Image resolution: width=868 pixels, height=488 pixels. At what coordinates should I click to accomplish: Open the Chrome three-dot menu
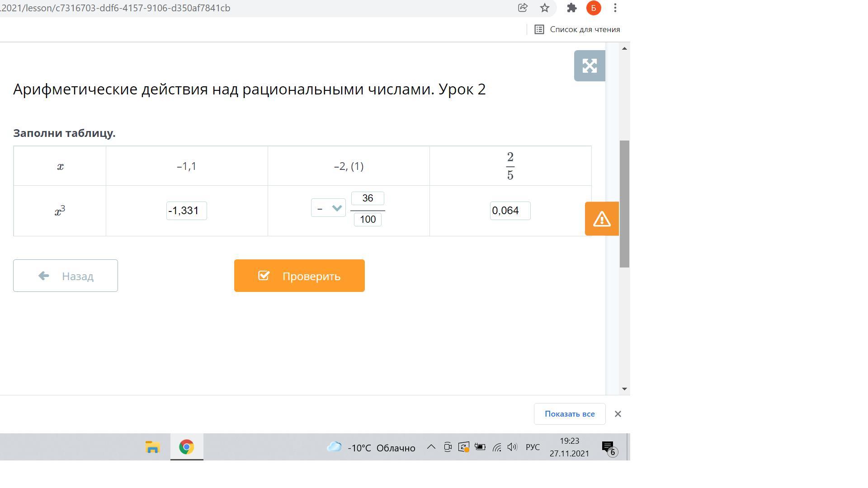pos(615,8)
